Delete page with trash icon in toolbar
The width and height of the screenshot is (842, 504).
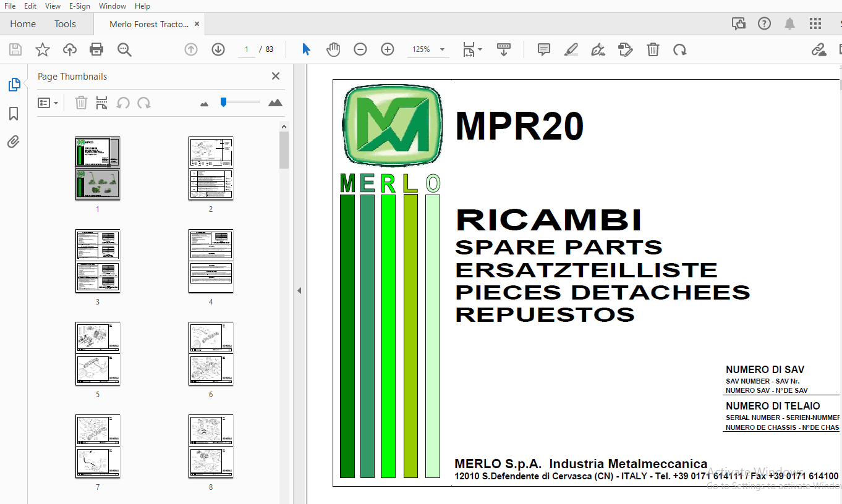coord(653,49)
